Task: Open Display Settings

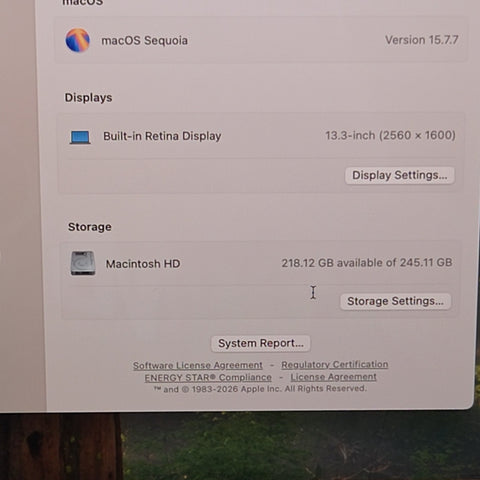Action: click(400, 175)
